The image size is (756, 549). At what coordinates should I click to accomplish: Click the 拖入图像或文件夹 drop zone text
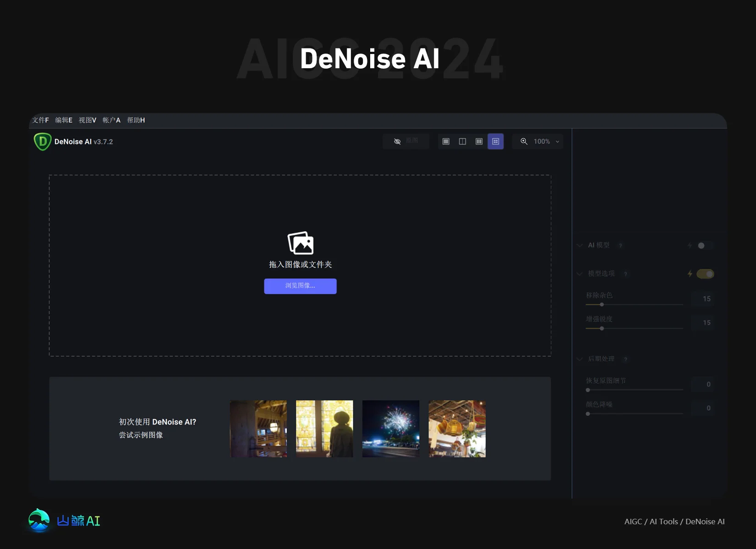point(300,265)
